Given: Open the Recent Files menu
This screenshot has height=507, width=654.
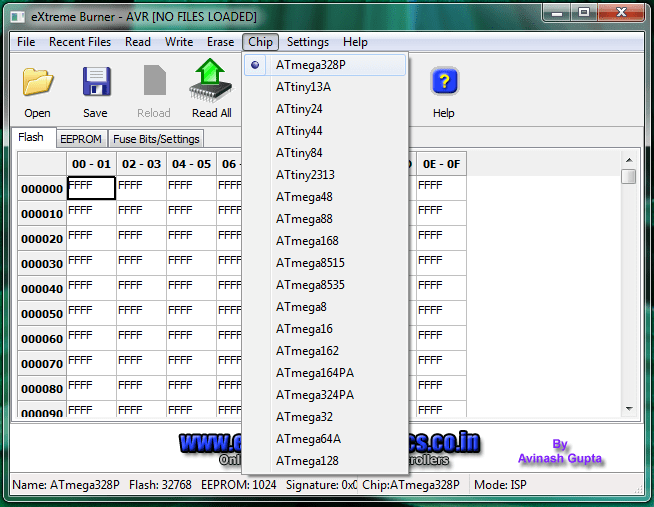Looking at the screenshot, I should pyautogui.click(x=80, y=42).
